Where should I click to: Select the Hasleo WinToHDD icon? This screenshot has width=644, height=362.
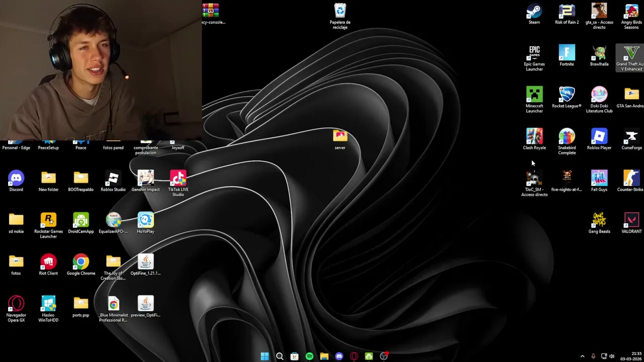coord(48,309)
